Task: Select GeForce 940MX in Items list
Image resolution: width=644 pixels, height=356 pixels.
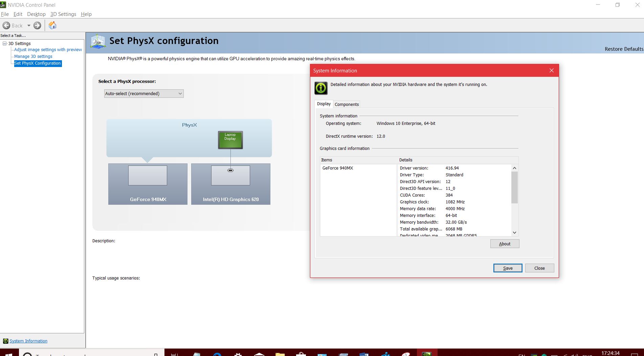Action: pos(338,168)
